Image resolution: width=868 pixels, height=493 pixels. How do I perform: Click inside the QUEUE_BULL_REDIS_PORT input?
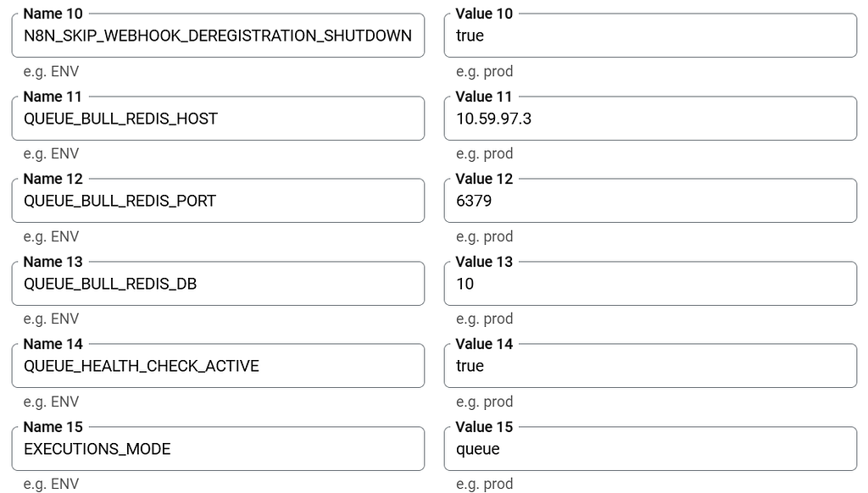point(216,201)
